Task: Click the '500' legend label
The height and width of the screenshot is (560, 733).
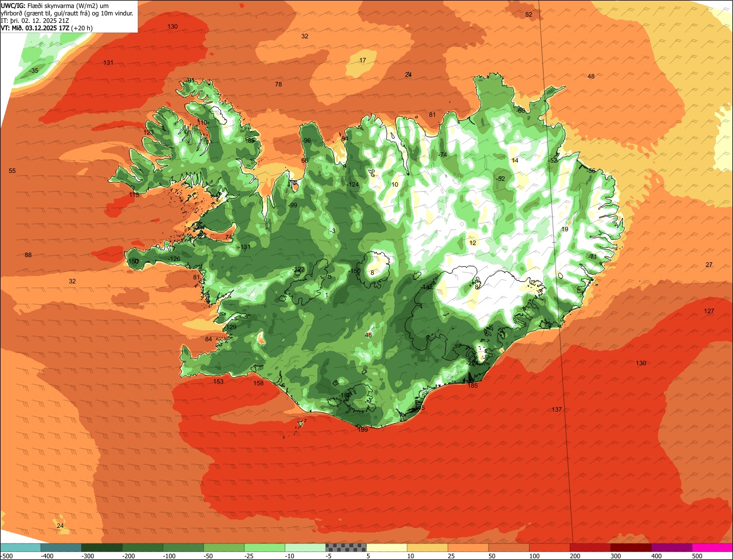Action: (697, 555)
